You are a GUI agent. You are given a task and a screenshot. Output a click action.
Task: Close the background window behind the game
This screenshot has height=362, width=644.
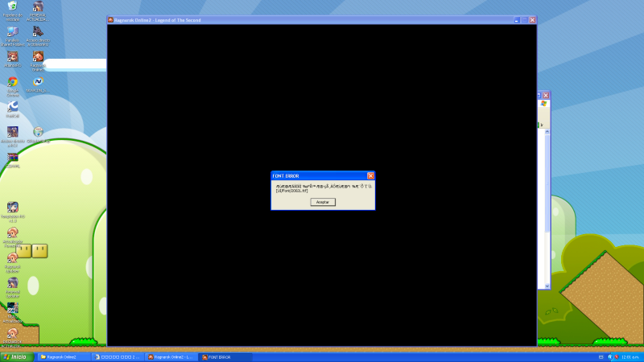tap(546, 95)
